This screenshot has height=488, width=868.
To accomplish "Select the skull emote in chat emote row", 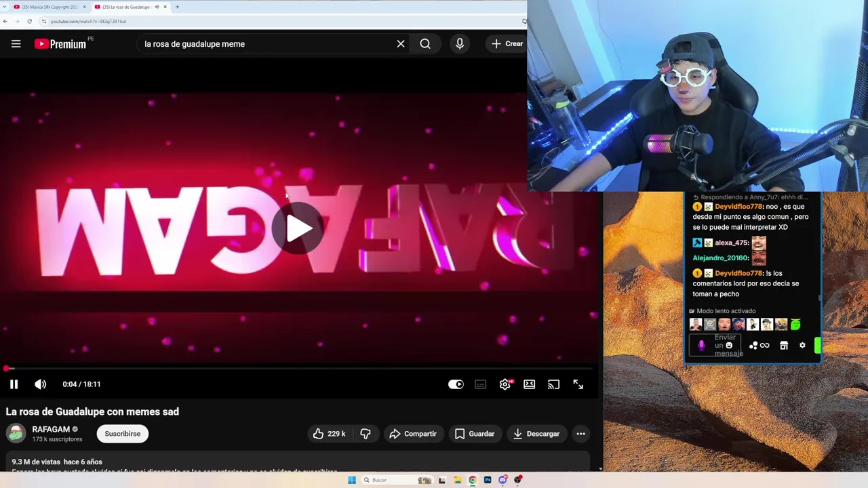I will [x=710, y=325].
